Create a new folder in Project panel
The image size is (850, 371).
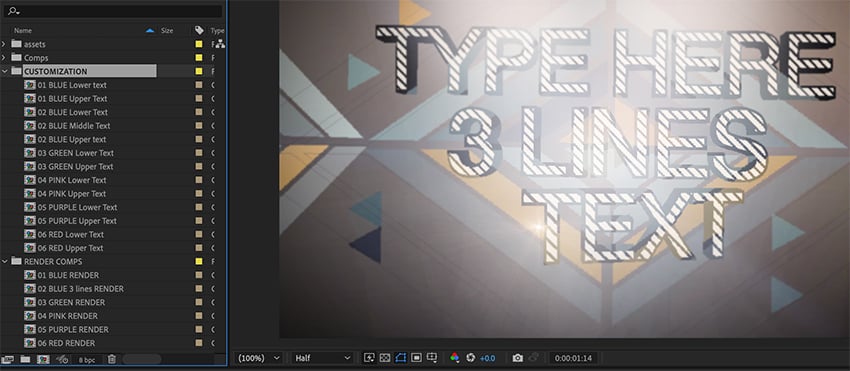[25, 359]
